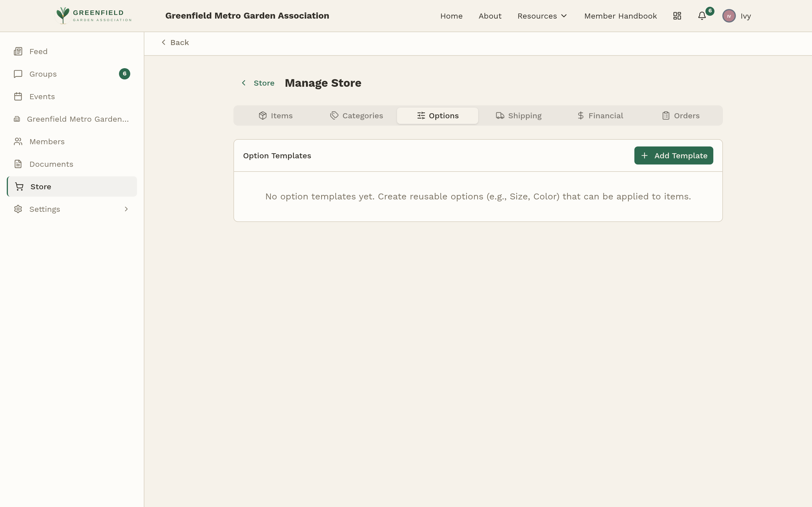Switch to the Financial tab
Screen dimensions: 812x507
click(x=600, y=115)
